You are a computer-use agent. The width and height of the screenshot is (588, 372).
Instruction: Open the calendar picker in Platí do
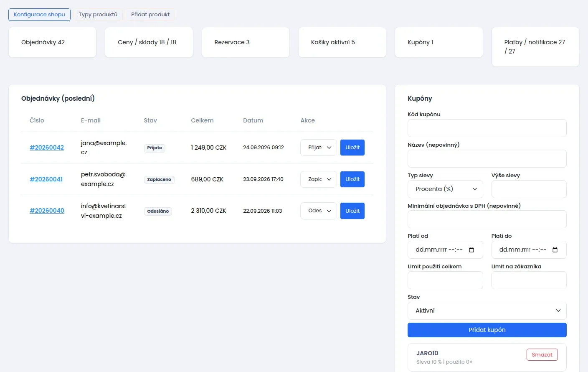[x=555, y=250]
